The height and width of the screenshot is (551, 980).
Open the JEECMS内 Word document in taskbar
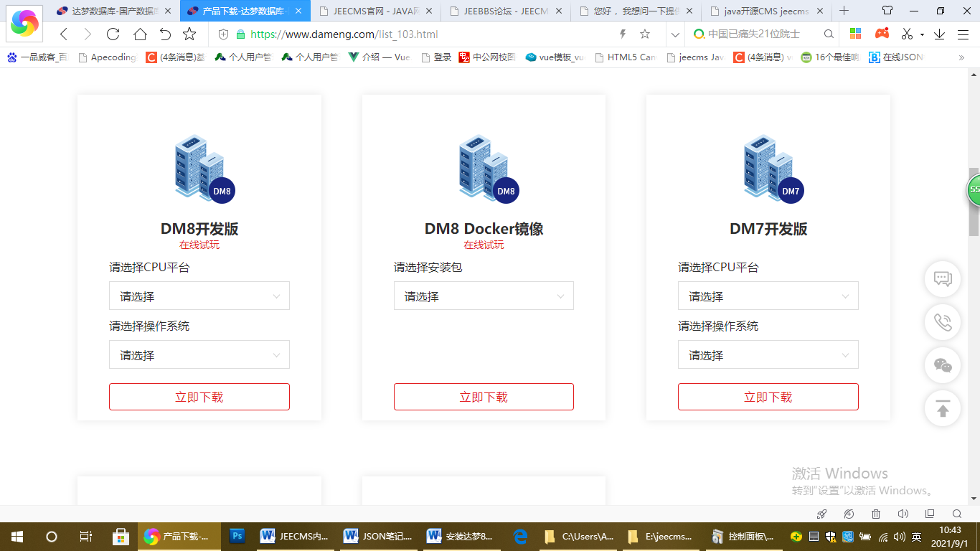296,536
